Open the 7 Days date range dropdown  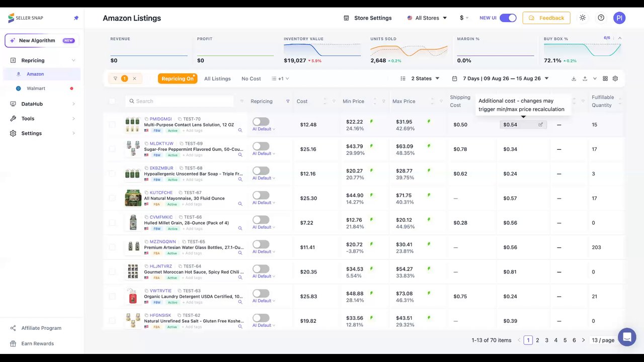pyautogui.click(x=500, y=78)
